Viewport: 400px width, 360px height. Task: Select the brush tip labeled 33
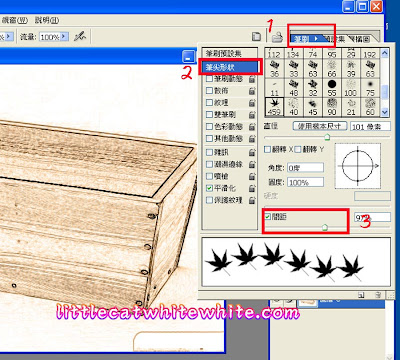[294, 69]
